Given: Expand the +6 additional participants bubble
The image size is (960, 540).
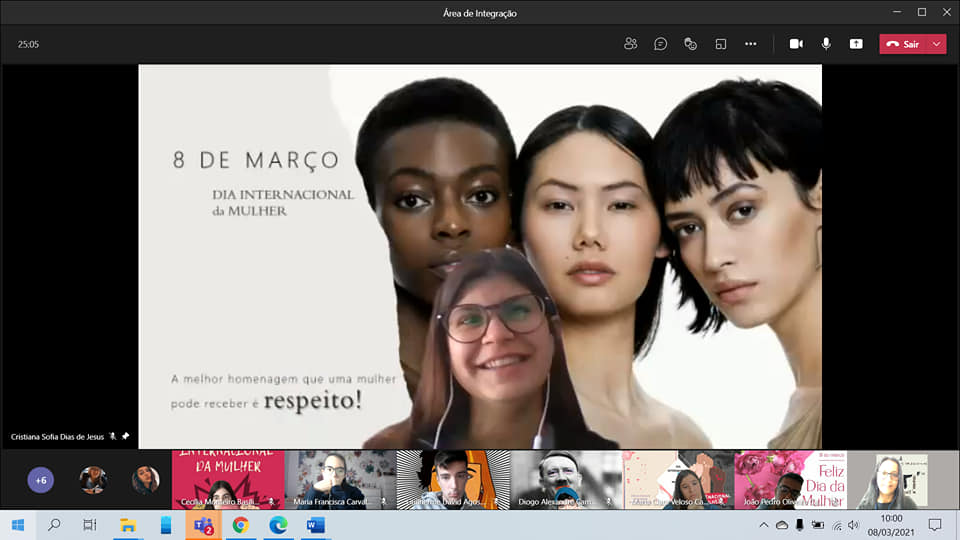Looking at the screenshot, I should coord(41,480).
